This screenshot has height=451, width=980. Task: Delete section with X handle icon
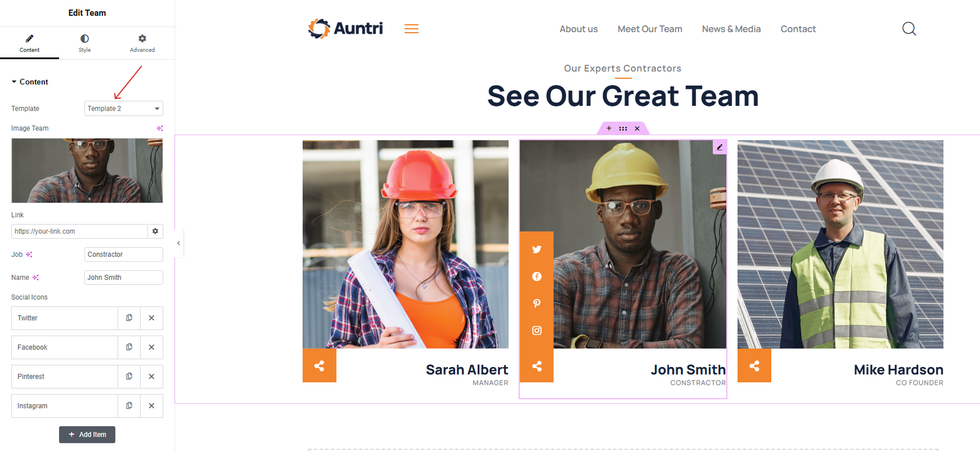637,128
